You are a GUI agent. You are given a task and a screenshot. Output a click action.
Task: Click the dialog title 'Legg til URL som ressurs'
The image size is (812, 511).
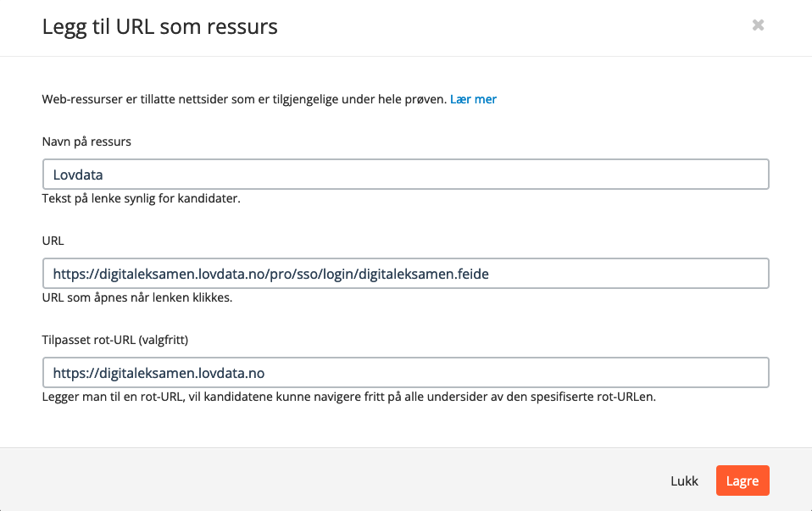(x=160, y=26)
